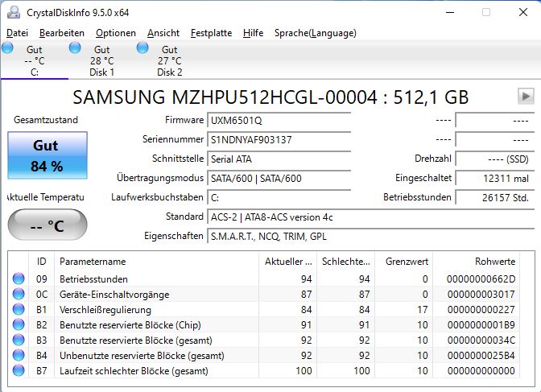541x392 pixels.
Task: Click the CrystalDiskInfo app icon in title bar
Action: 14,12
